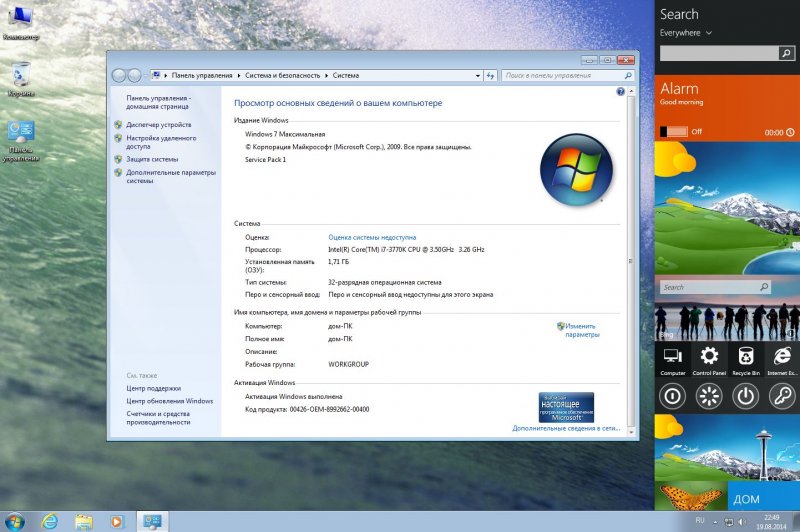The height and width of the screenshot is (532, 800).
Task: Click magnifier in the Bing search box
Action: (764, 287)
